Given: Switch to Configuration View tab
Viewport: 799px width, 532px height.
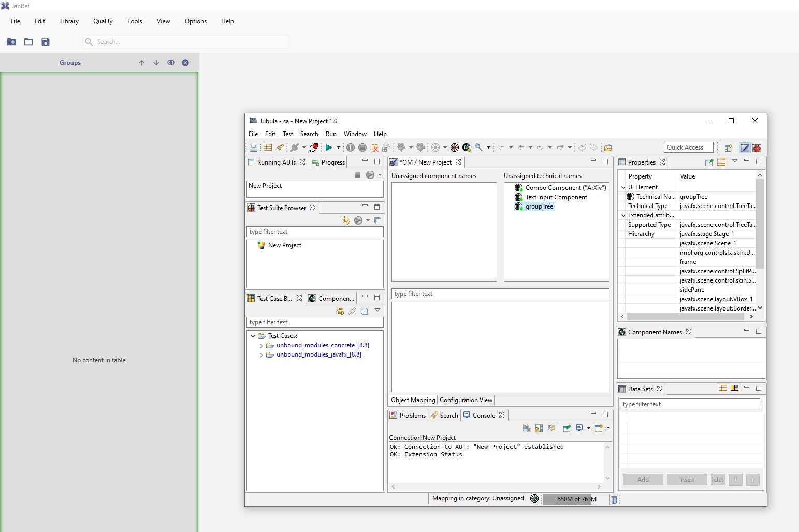Looking at the screenshot, I should point(466,400).
